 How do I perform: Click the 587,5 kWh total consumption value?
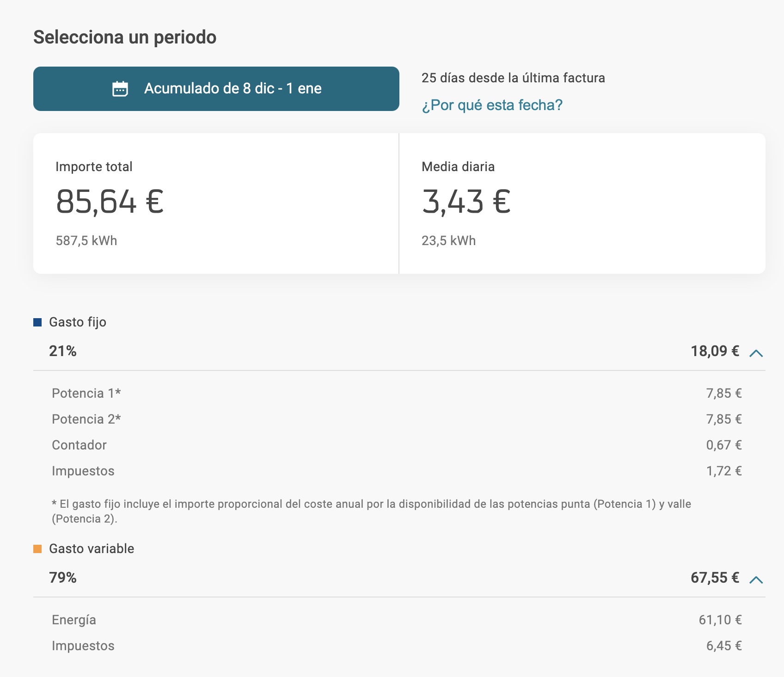point(86,240)
